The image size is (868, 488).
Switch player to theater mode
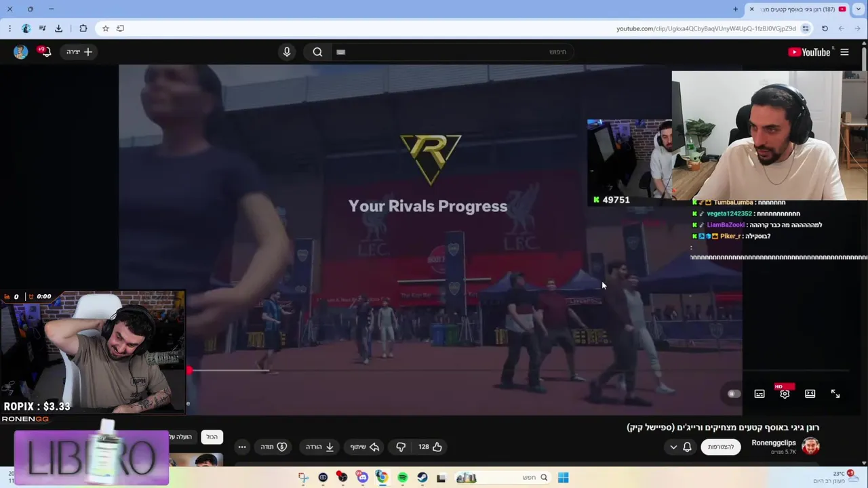pyautogui.click(x=810, y=394)
